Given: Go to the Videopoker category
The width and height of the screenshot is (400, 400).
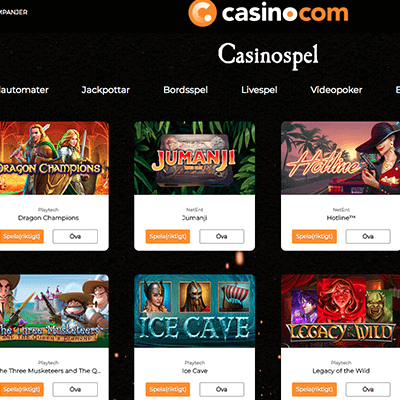Looking at the screenshot, I should tap(336, 90).
